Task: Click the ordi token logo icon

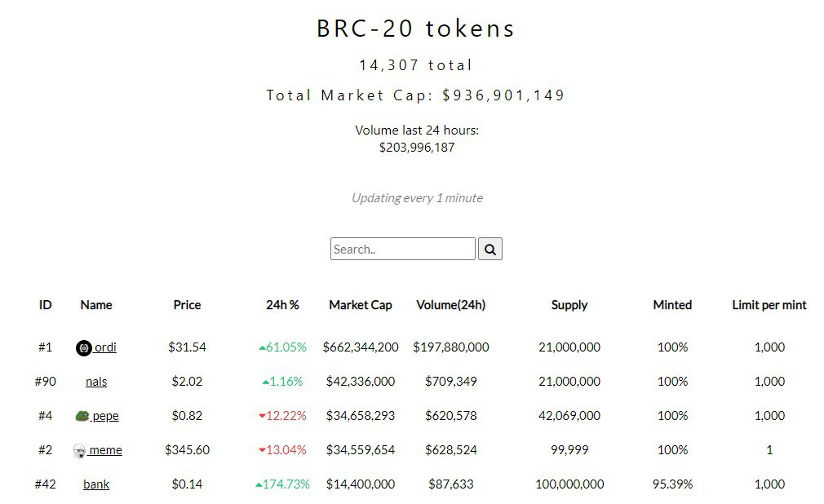Action: tap(83, 348)
